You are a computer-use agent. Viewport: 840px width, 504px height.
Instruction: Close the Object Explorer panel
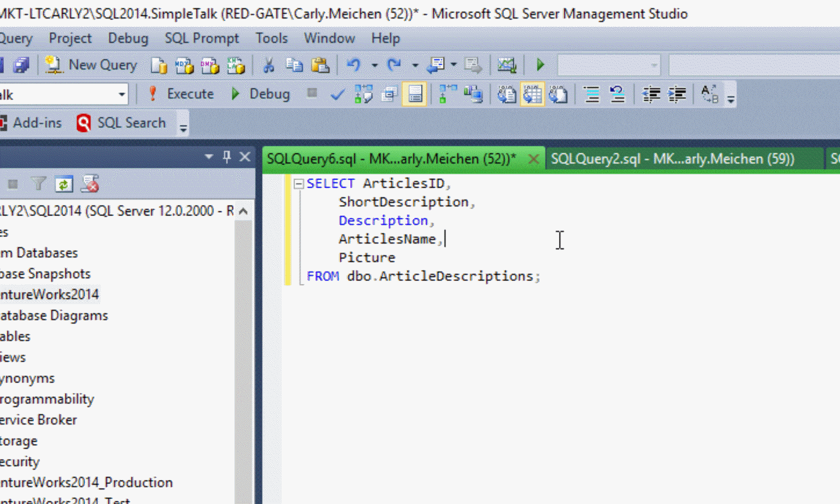click(245, 157)
